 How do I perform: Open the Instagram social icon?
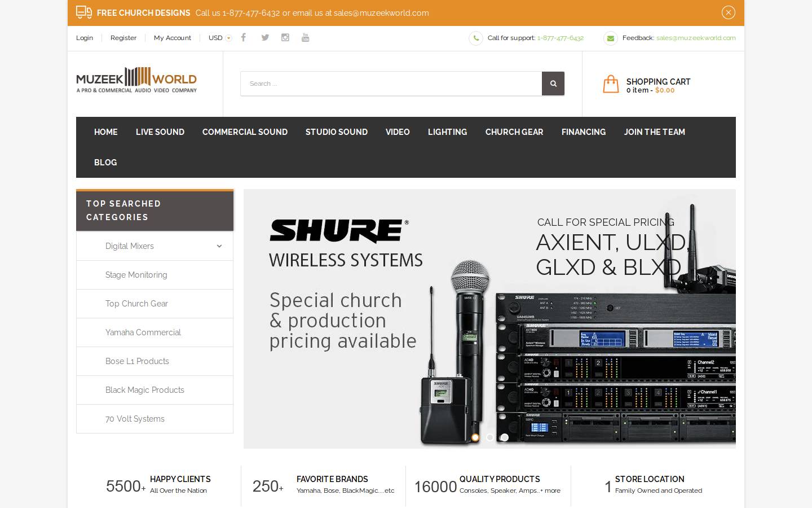[285, 38]
